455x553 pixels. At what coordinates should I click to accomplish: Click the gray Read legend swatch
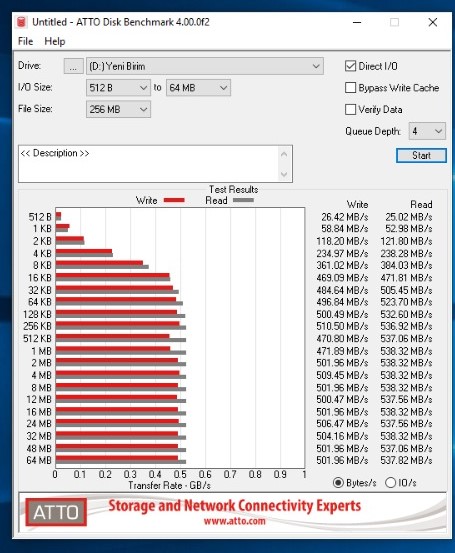[243, 200]
